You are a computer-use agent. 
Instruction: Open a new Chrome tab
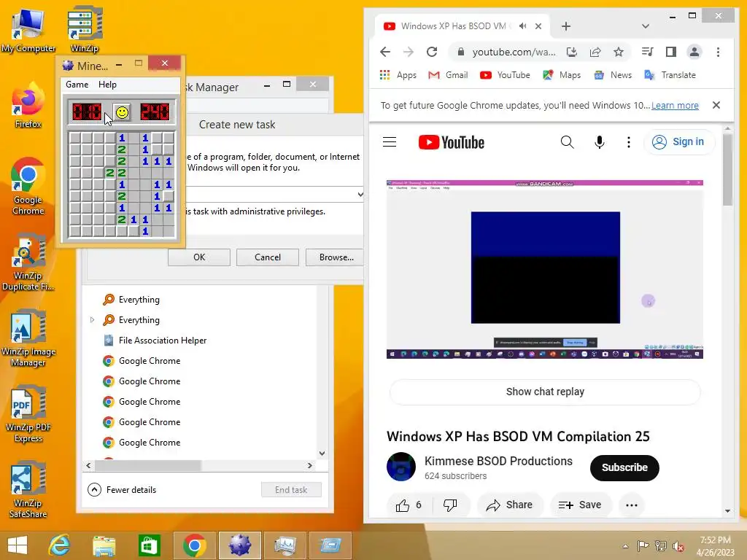pyautogui.click(x=566, y=26)
